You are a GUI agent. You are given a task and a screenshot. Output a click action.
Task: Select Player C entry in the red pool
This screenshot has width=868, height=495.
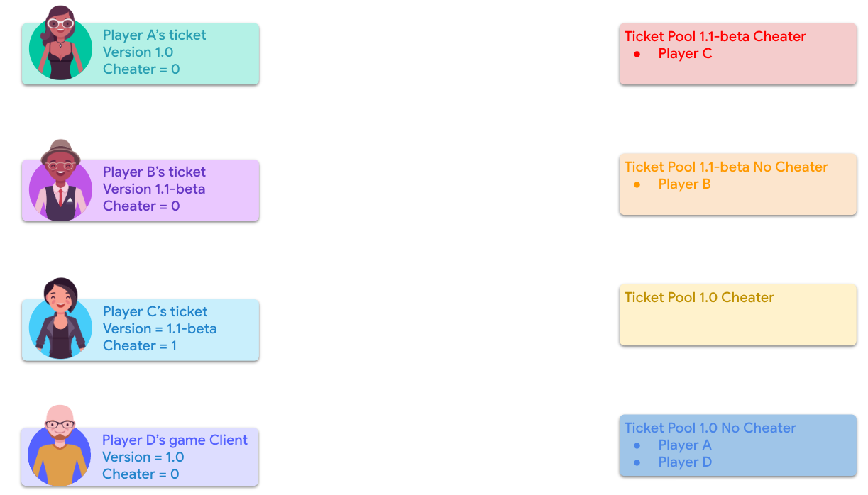(685, 54)
